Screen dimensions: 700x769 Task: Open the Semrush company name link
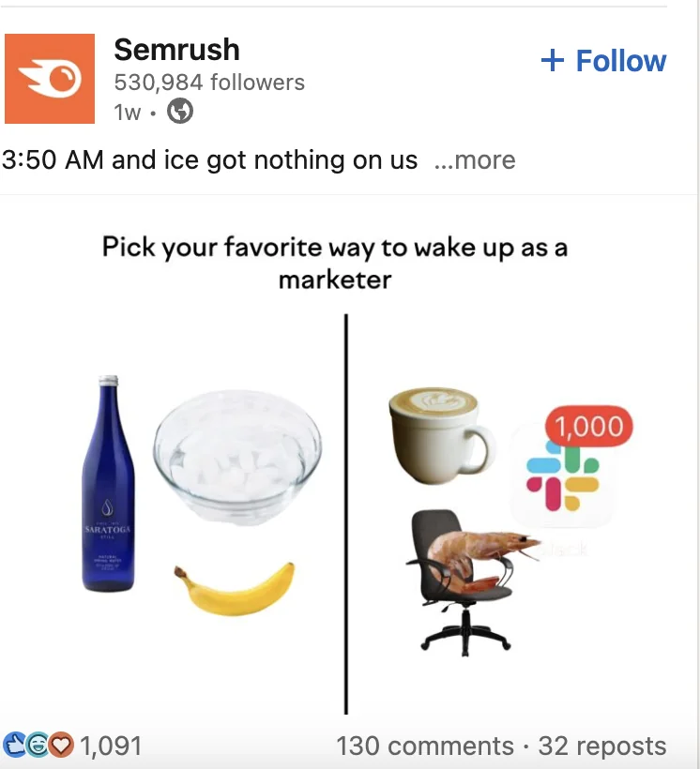pos(176,50)
